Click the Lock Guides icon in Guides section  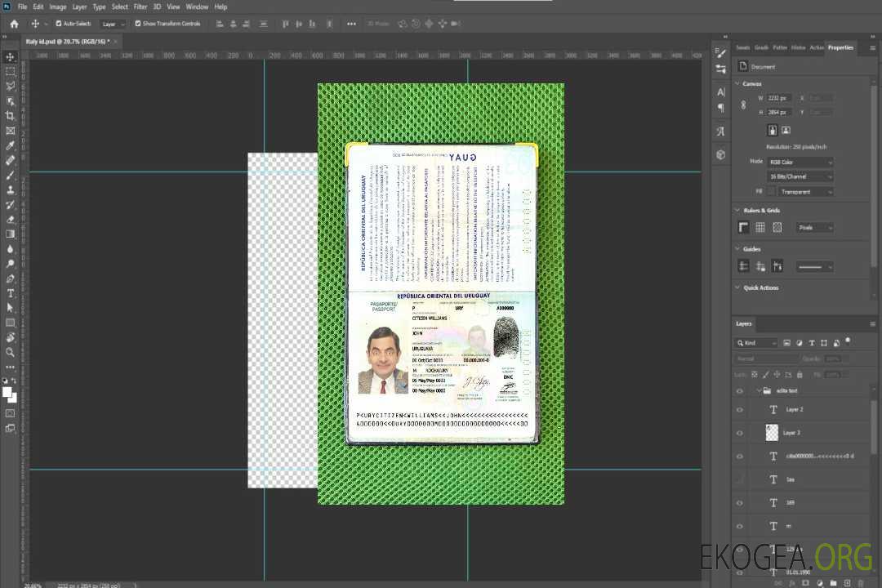click(x=760, y=266)
